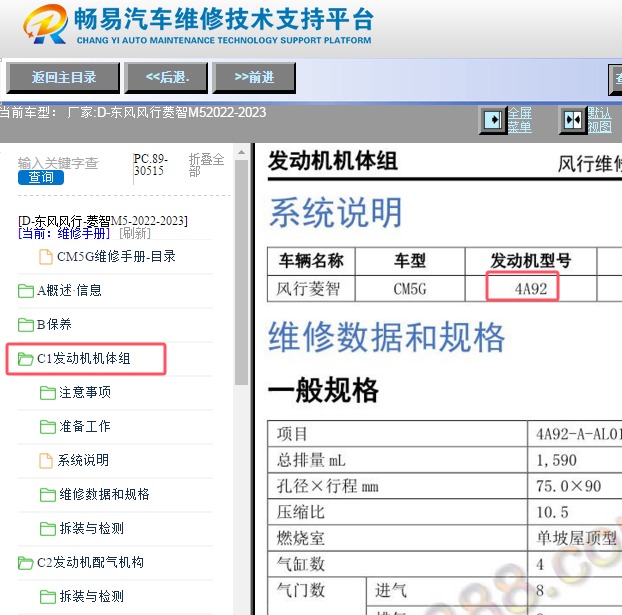Expand the 注意事项 subfolder

85,392
